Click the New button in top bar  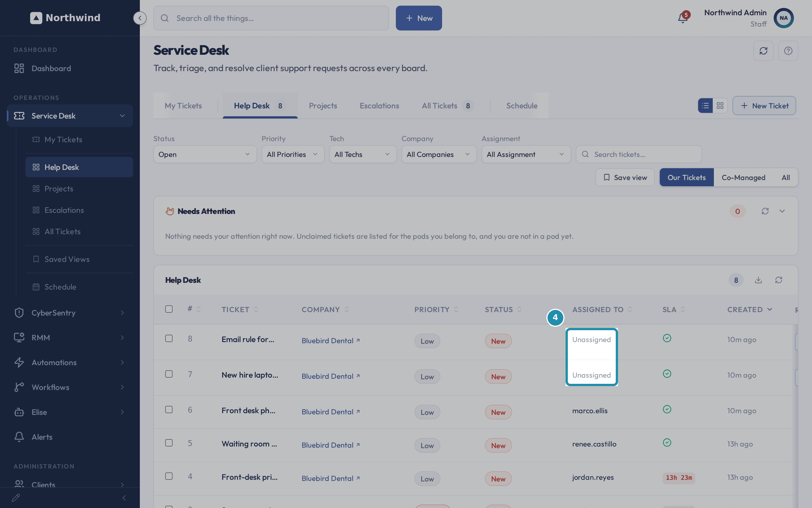pos(419,18)
